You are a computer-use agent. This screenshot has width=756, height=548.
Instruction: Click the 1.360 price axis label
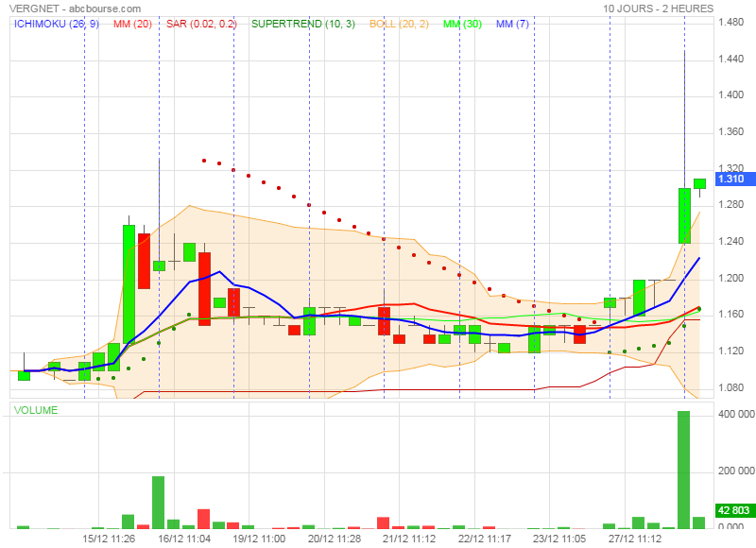[x=730, y=131]
